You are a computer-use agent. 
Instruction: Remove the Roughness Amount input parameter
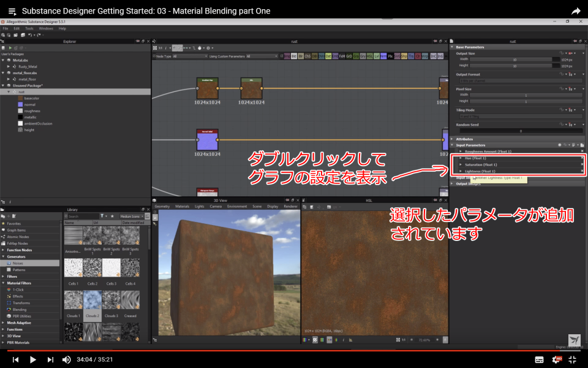tap(582, 151)
